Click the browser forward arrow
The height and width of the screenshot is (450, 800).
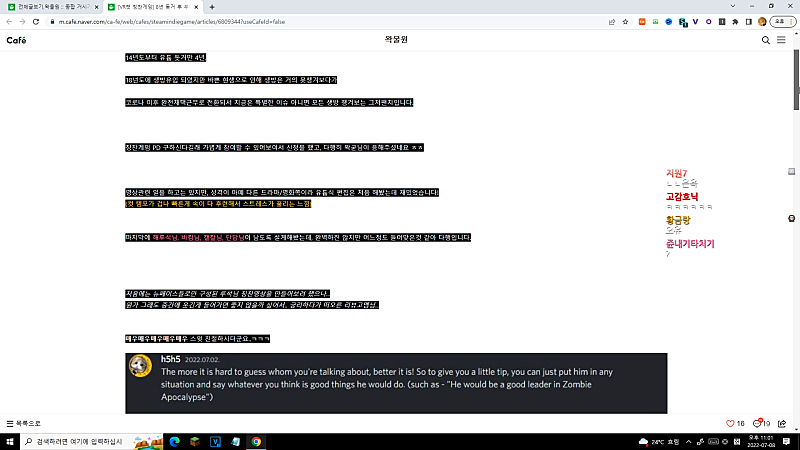[22, 22]
